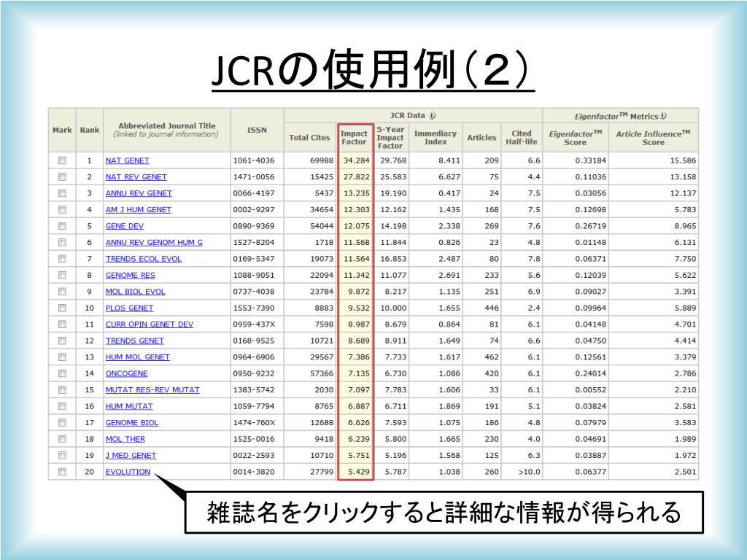Tick the PLOS GENET row checkbox
This screenshot has height=560, width=747.
click(62, 308)
